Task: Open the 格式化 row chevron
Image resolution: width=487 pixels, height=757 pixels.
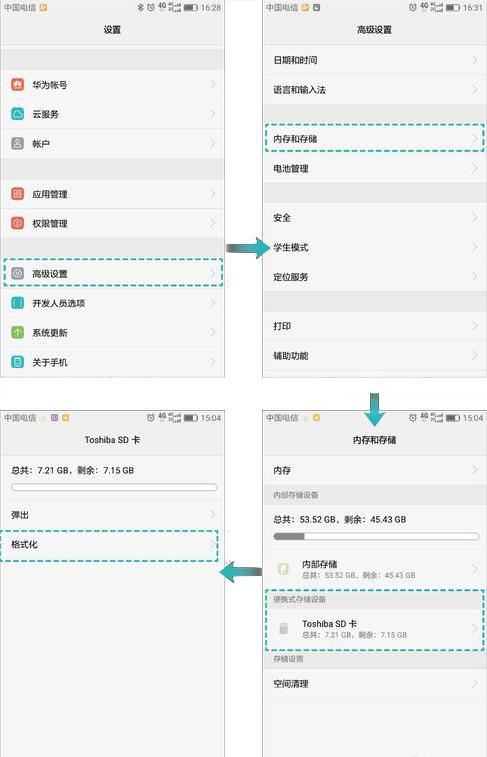Action: tap(212, 544)
